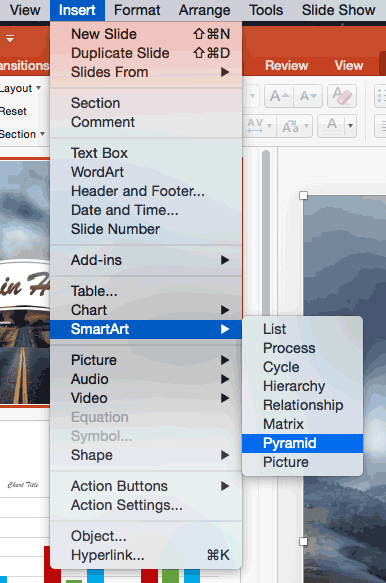Select Matrix SmartArt type
This screenshot has width=386, height=583.
point(302,424)
